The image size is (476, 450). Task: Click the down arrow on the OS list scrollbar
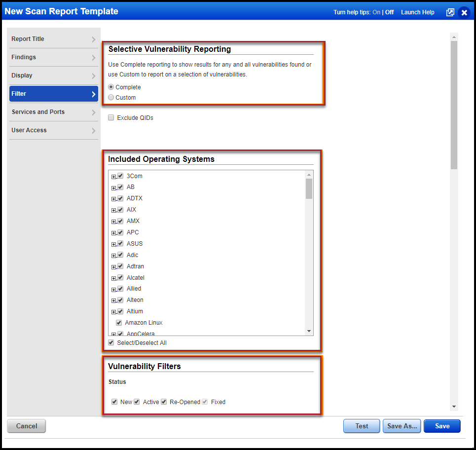[x=309, y=331]
